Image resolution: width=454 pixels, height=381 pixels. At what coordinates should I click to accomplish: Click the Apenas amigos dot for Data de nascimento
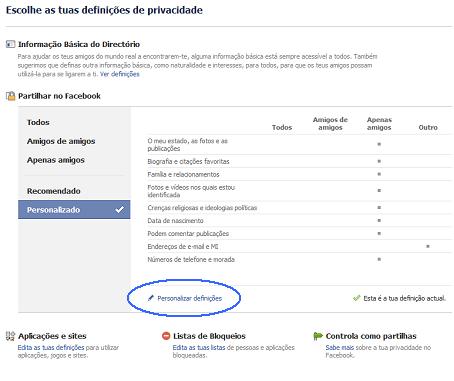[x=379, y=220]
